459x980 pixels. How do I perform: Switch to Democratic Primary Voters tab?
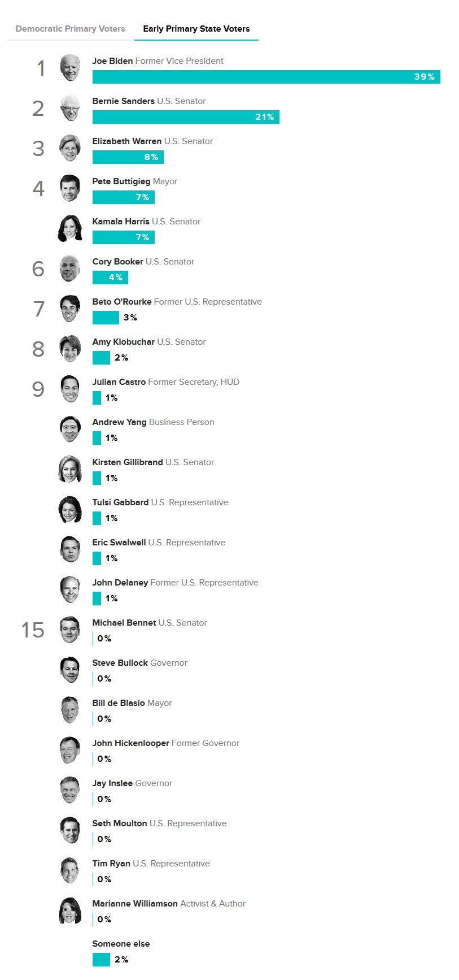point(70,29)
